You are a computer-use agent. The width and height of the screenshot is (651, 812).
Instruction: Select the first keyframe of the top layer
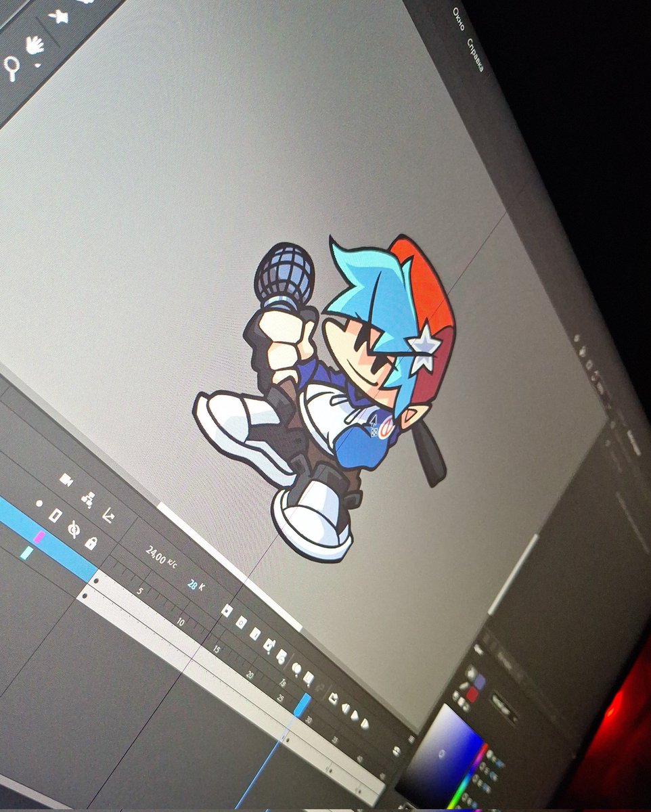(97, 581)
